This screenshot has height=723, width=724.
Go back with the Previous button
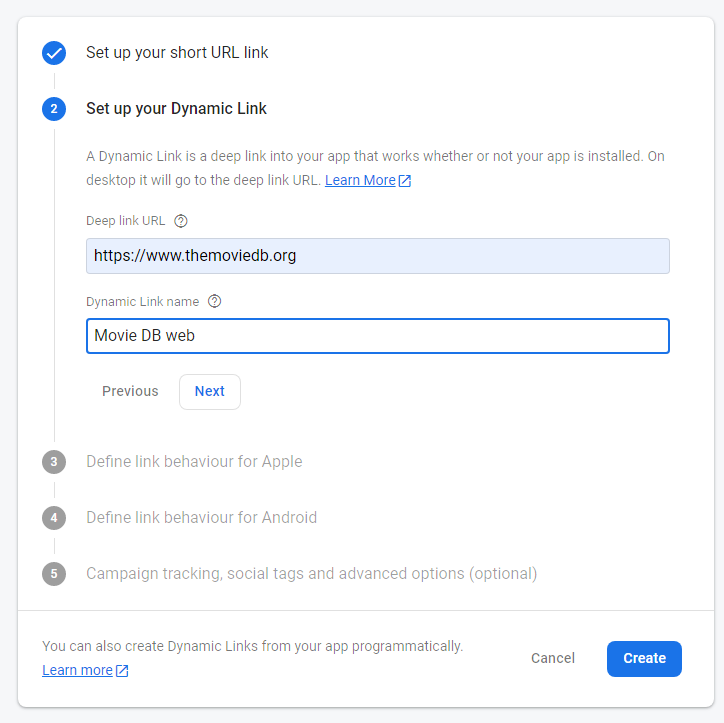tap(130, 392)
